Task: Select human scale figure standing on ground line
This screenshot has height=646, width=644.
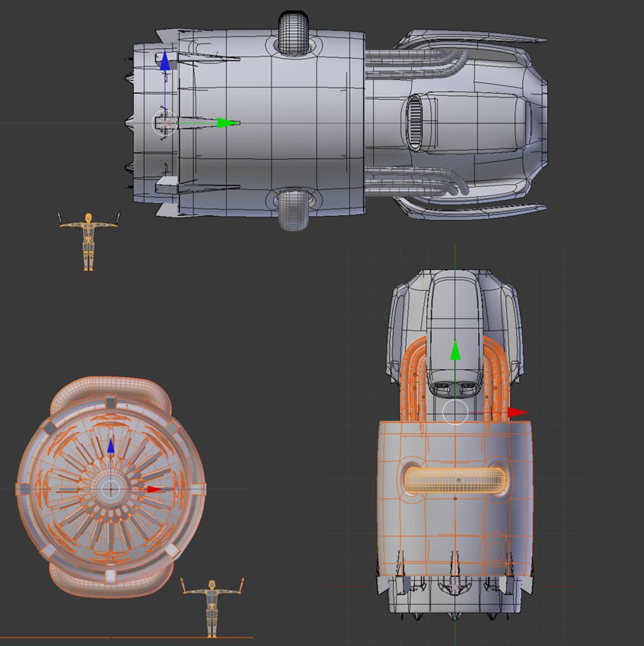Action: [x=212, y=608]
